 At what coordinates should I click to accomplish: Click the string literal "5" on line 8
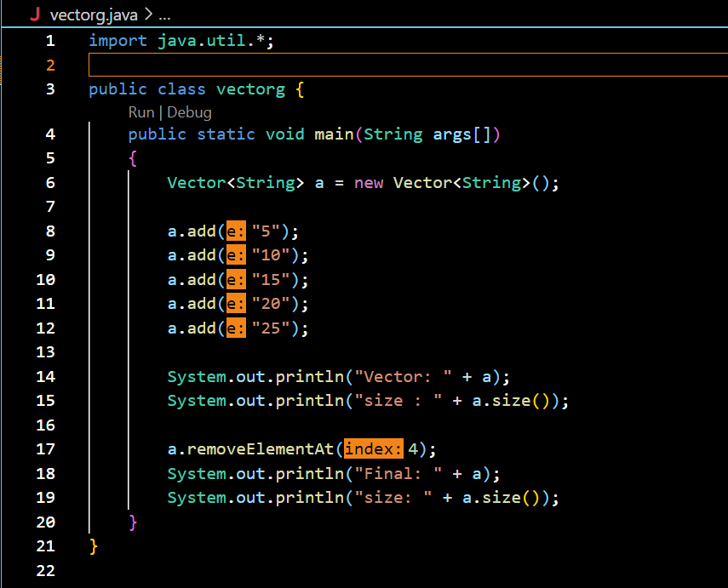pos(266,231)
